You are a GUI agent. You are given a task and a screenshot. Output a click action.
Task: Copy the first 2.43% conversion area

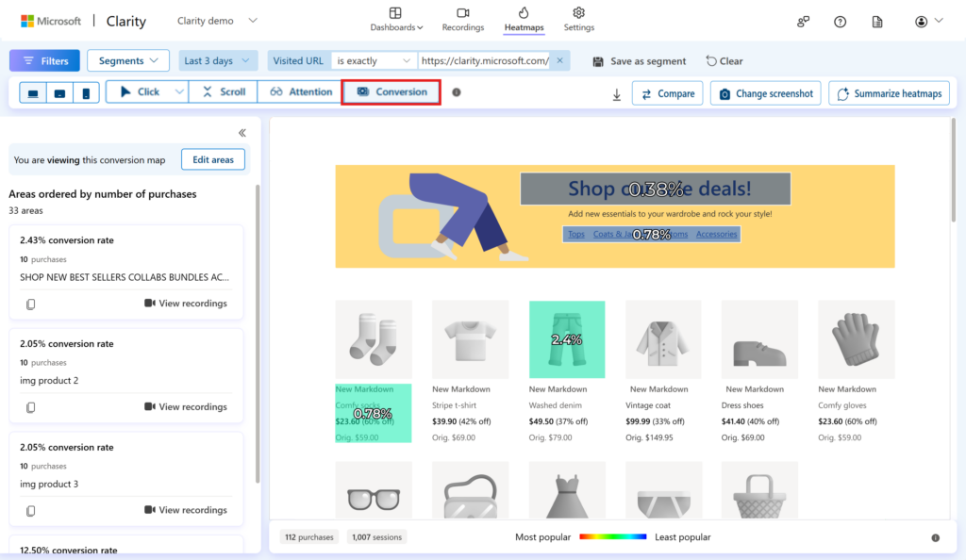point(31,304)
